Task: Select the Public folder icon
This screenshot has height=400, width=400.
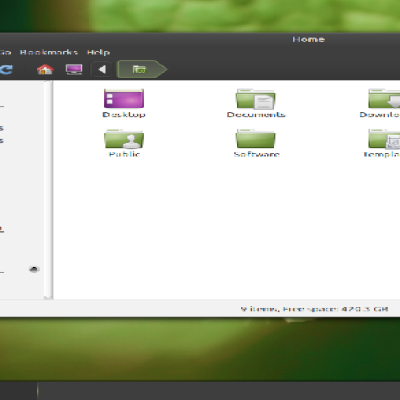Action: click(124, 139)
